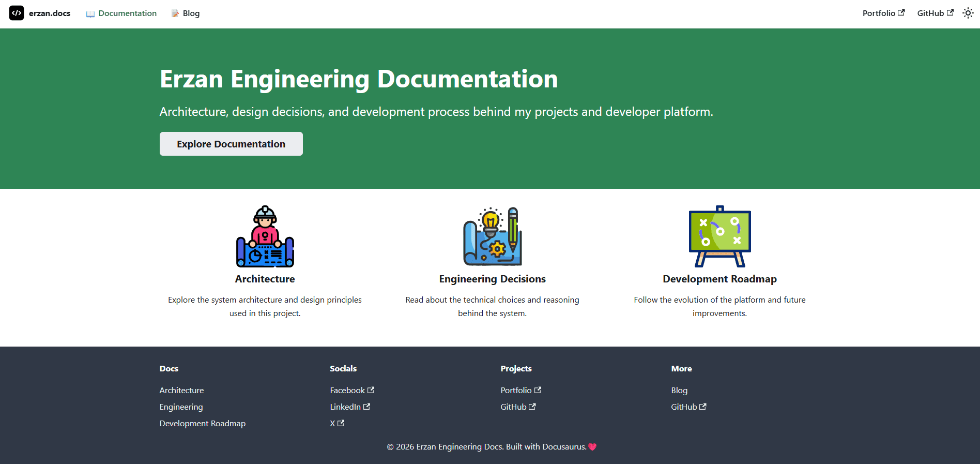Open the erzan.docs home title
This screenshot has width=980, height=464.
(50, 13)
